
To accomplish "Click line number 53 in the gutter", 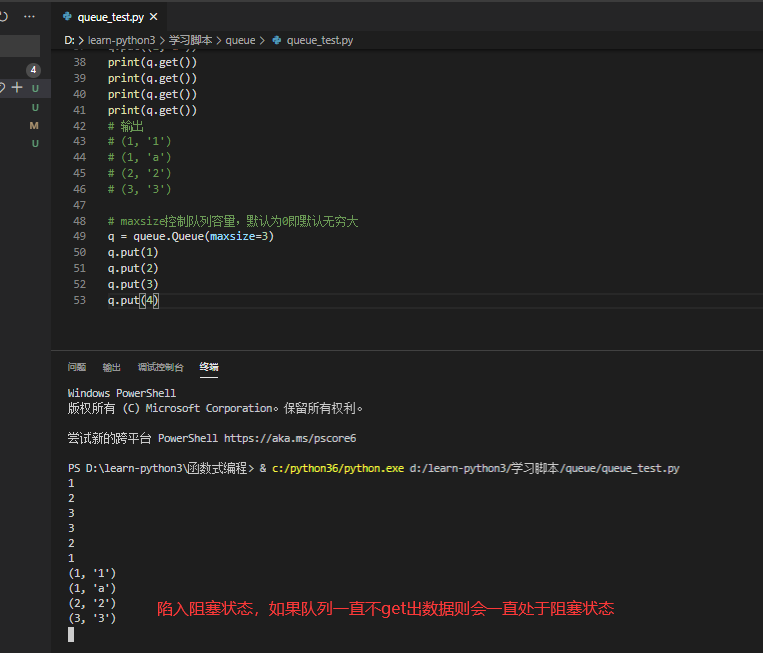I will click(80, 300).
